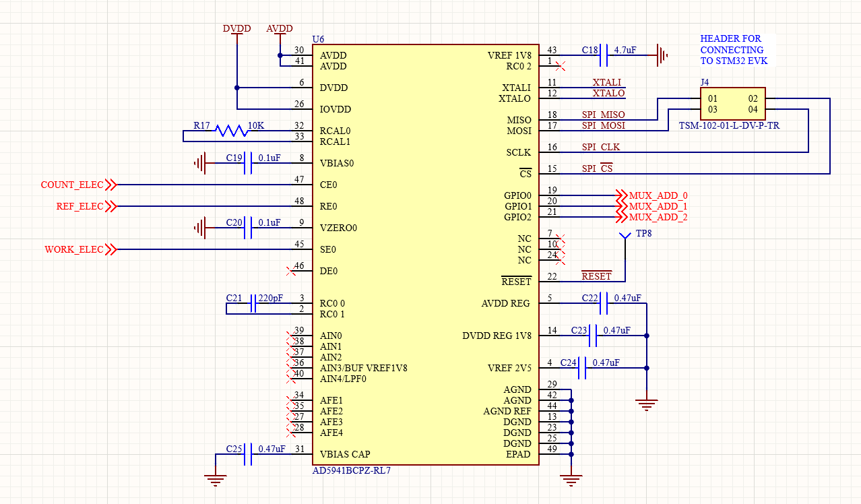Viewport: 861px width, 504px height.
Task: Select the J4 header connector body
Action: click(x=732, y=104)
